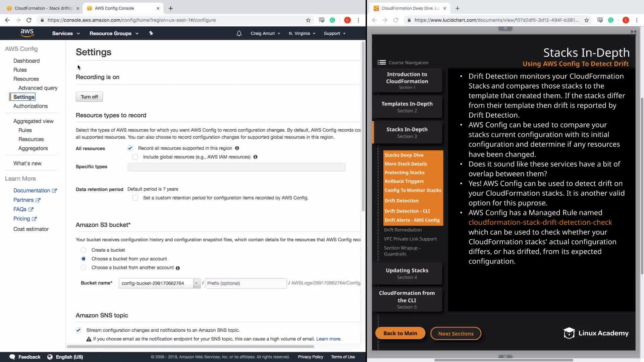Enable Include global resources checkbox
This screenshot has height=362, width=644.
click(x=135, y=157)
